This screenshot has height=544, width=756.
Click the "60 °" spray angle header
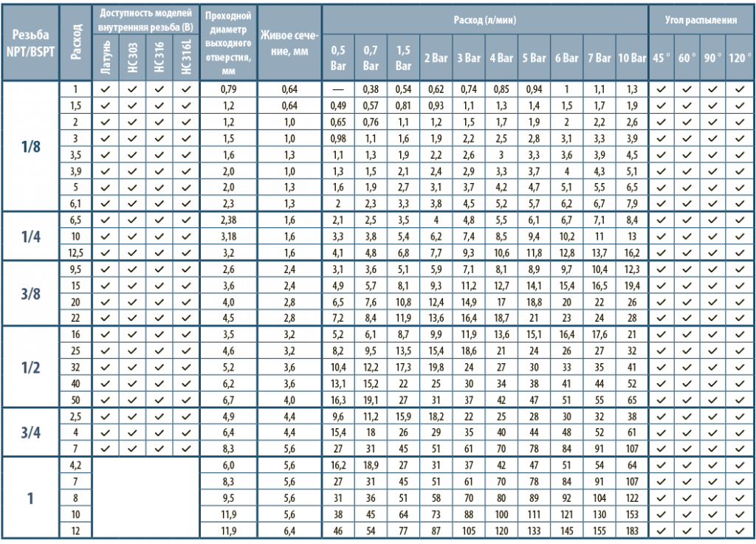click(687, 58)
